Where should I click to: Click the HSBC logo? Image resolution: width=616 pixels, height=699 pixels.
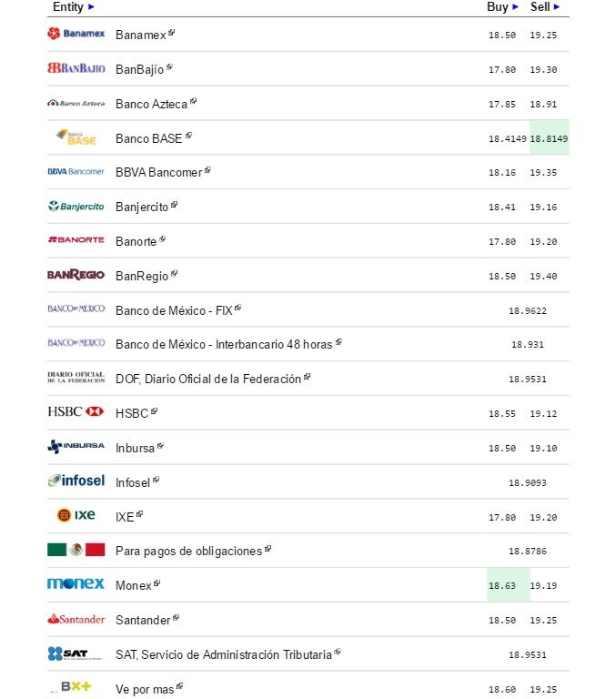(76, 412)
